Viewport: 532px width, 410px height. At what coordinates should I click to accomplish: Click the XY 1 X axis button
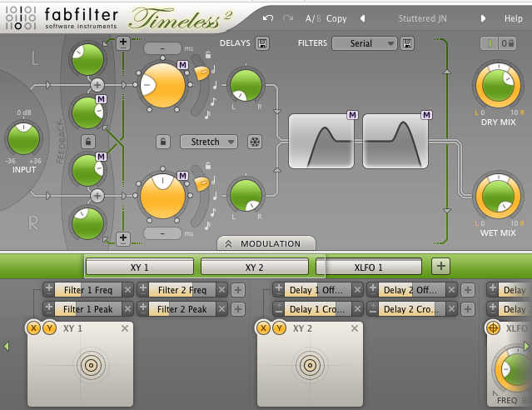(x=33, y=328)
